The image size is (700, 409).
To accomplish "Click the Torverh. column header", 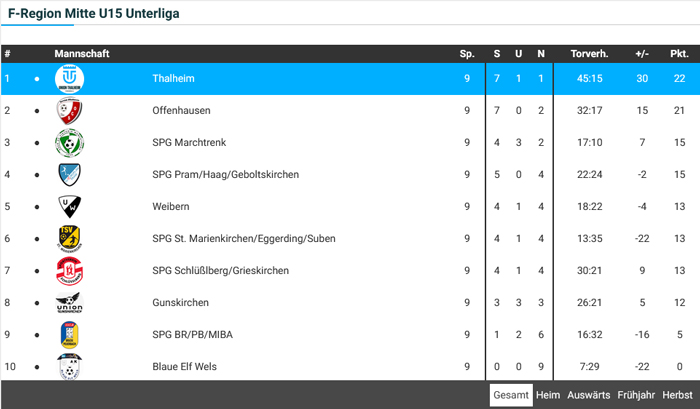I will tap(589, 53).
